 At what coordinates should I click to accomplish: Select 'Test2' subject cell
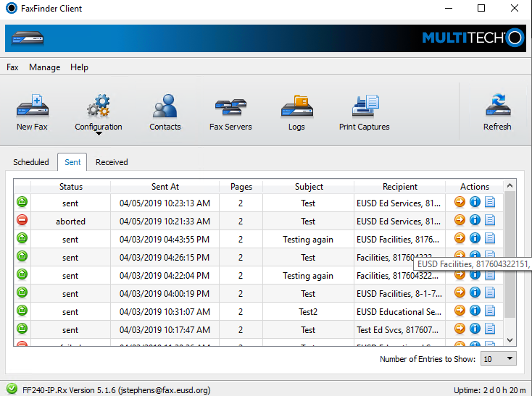309,311
